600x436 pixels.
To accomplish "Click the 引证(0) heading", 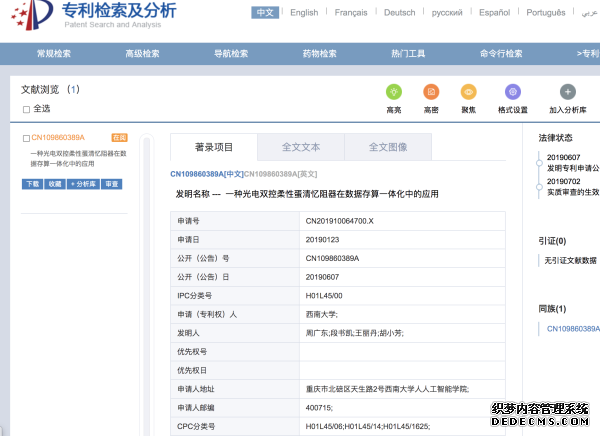I will pos(552,241).
